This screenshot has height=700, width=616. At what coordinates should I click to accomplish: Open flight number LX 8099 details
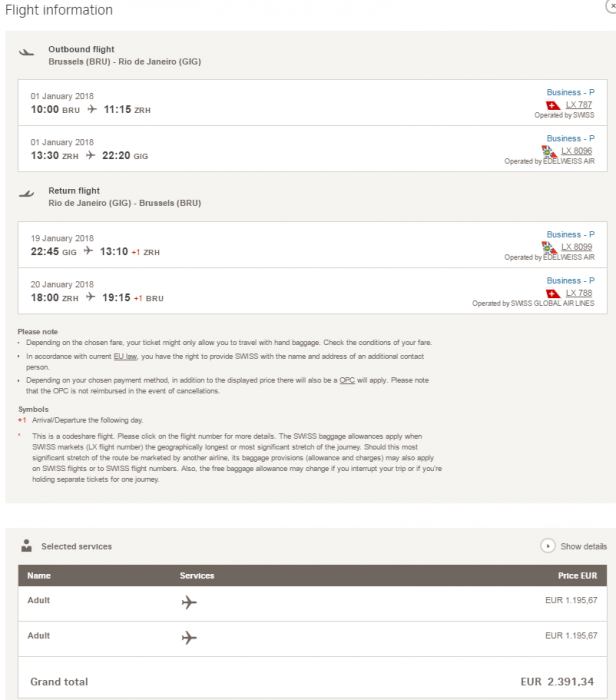click(x=576, y=246)
